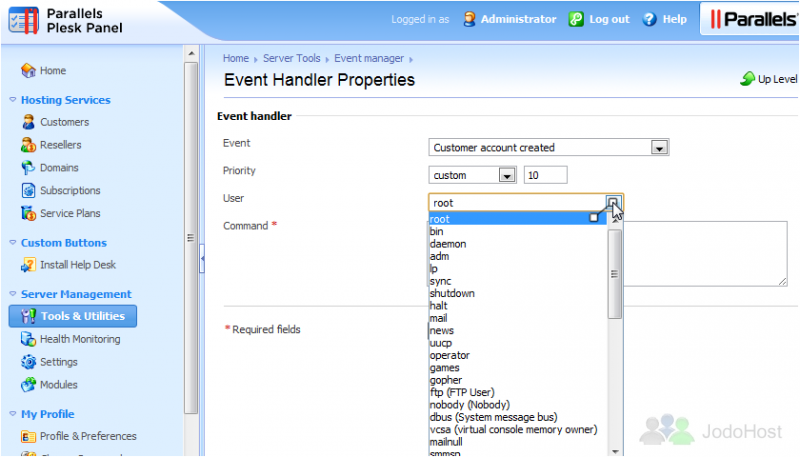The image size is (800, 457).
Task: Select 'games' in the user list
Action: (518, 368)
